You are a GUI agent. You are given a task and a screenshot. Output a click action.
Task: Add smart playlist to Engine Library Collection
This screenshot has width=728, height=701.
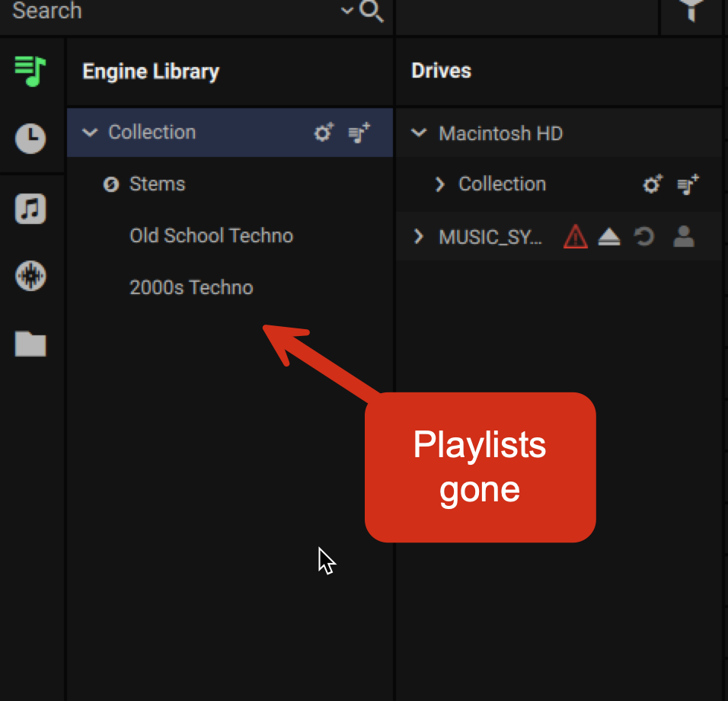tap(324, 133)
